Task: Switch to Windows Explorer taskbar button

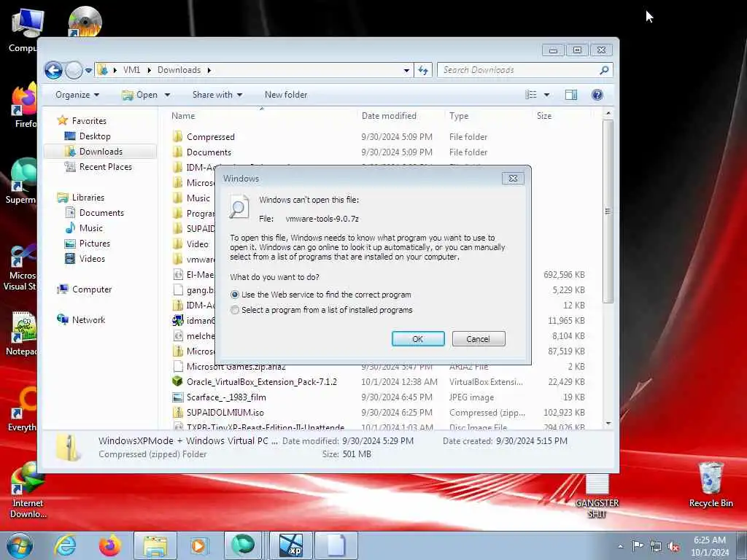Action: pos(155,545)
